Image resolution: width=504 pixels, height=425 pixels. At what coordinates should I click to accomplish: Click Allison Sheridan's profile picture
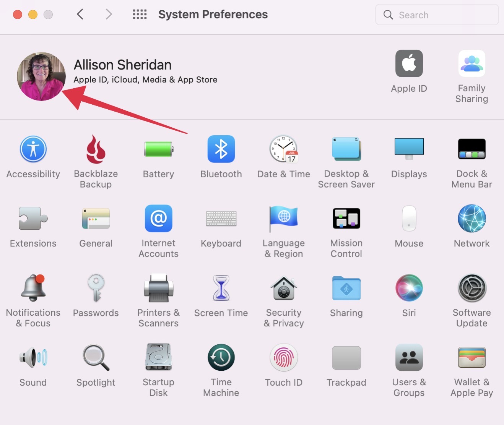point(41,76)
